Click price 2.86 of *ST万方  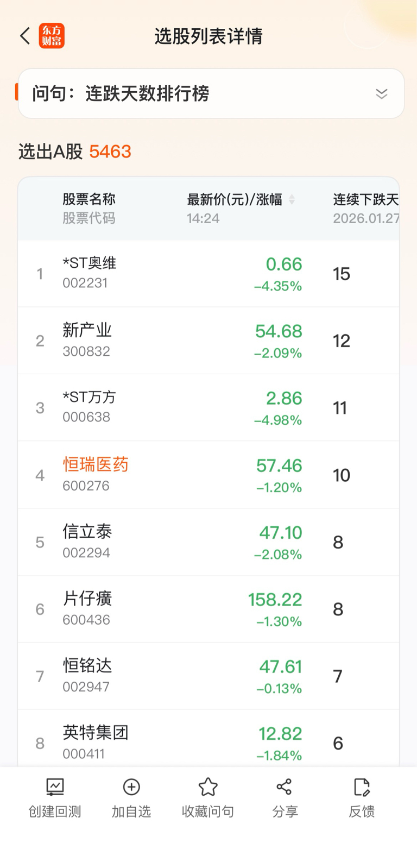click(x=284, y=398)
